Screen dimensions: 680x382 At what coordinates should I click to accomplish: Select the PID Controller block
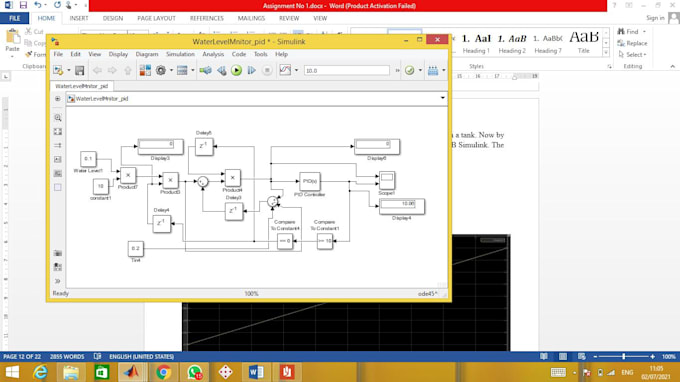(x=310, y=181)
